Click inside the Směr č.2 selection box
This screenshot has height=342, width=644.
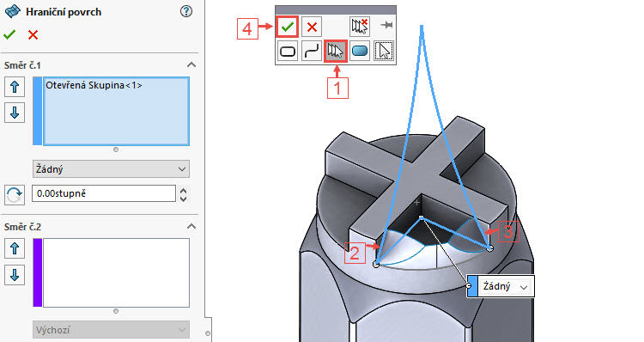116,272
